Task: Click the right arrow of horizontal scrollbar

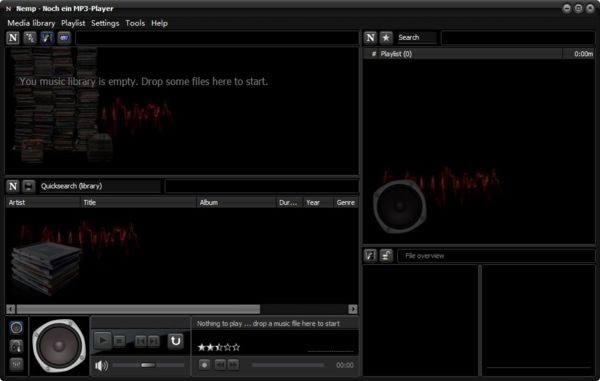Action: click(353, 309)
